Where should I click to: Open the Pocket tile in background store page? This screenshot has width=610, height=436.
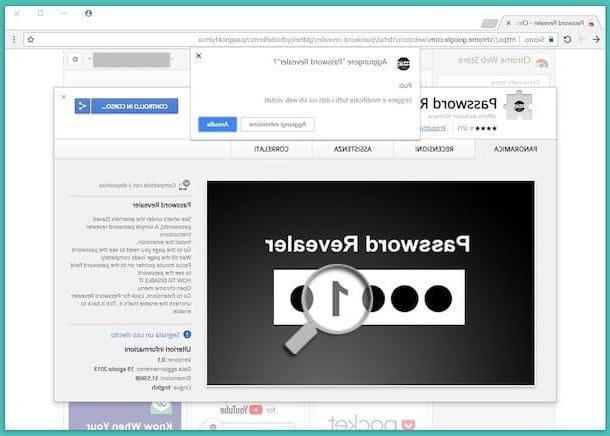coord(372,417)
